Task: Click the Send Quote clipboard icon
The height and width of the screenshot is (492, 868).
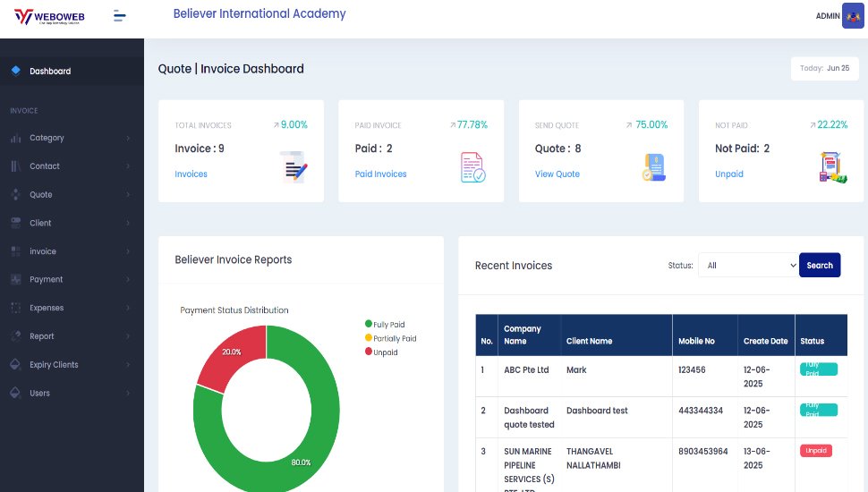Action: tap(653, 167)
